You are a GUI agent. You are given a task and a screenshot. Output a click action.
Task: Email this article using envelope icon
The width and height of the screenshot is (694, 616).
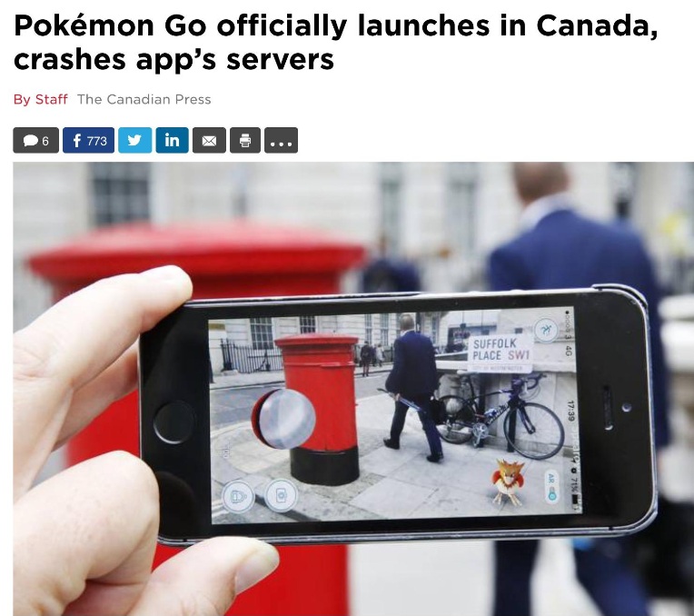pos(209,141)
